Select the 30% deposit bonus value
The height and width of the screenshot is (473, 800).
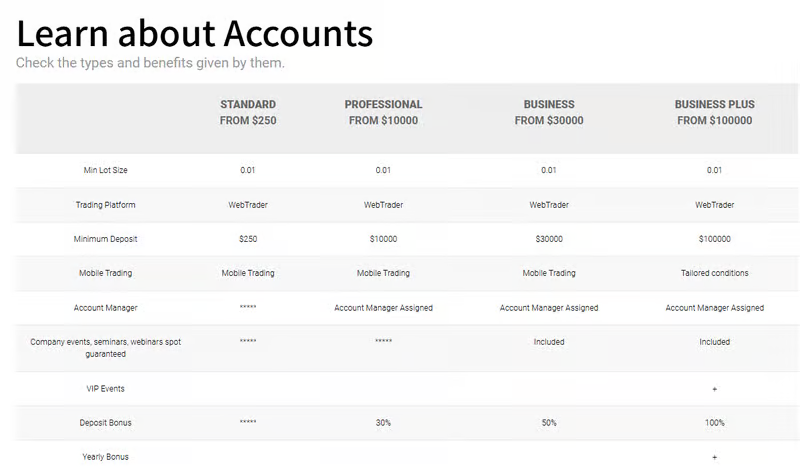point(383,423)
